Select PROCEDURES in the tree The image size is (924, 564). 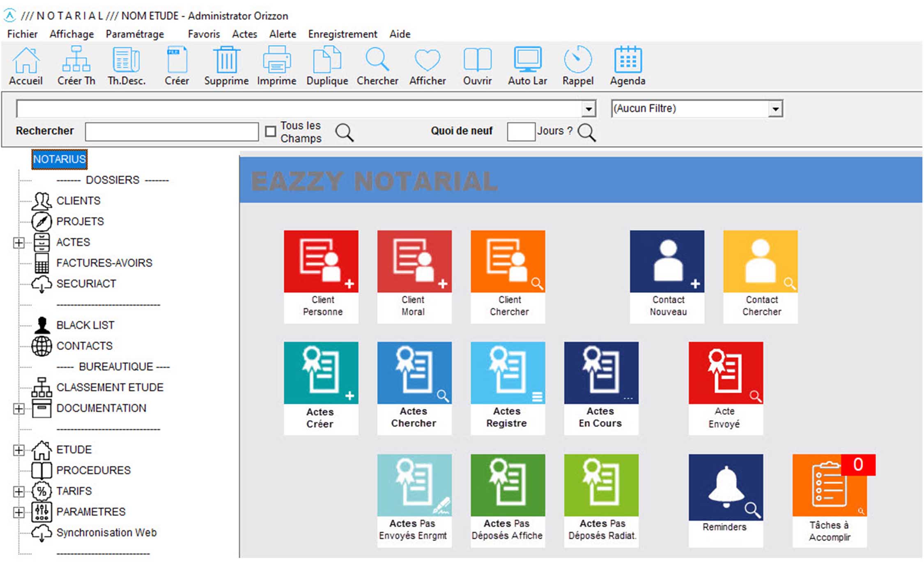93,470
